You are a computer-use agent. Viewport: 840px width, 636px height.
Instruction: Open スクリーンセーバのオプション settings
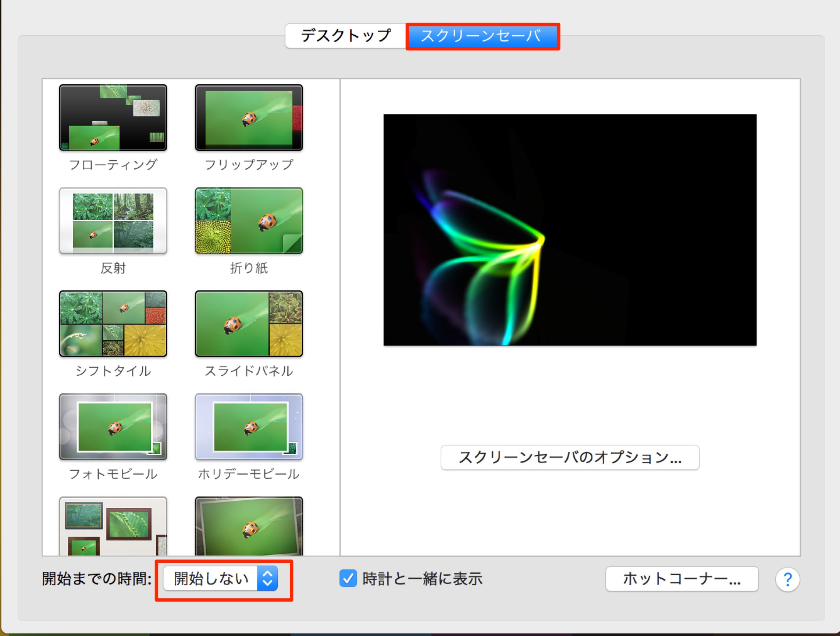pyautogui.click(x=570, y=457)
